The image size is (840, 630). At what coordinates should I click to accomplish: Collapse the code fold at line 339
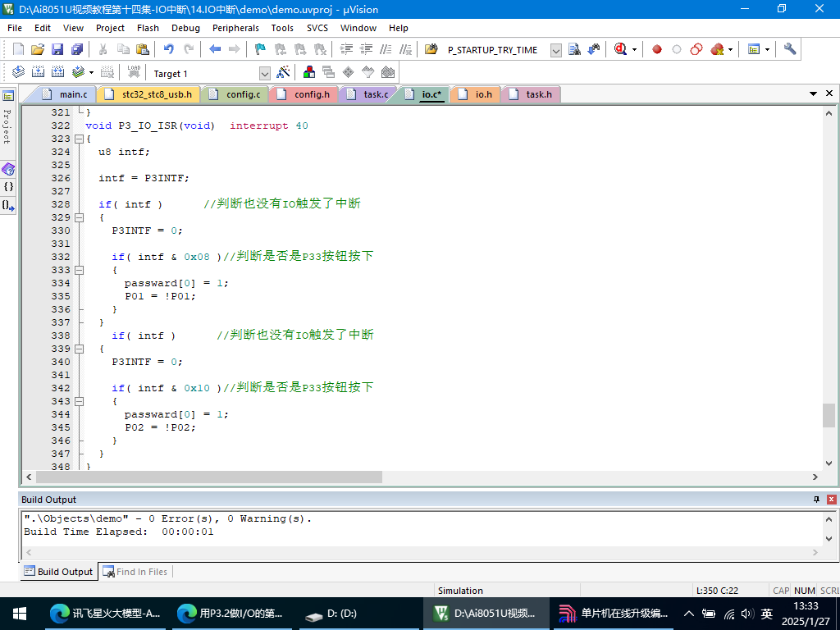79,349
